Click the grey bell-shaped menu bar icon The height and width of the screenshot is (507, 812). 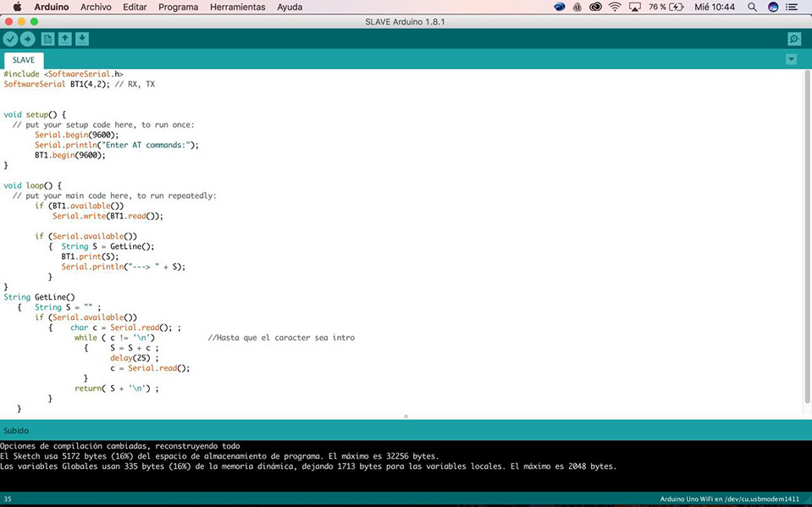point(577,7)
